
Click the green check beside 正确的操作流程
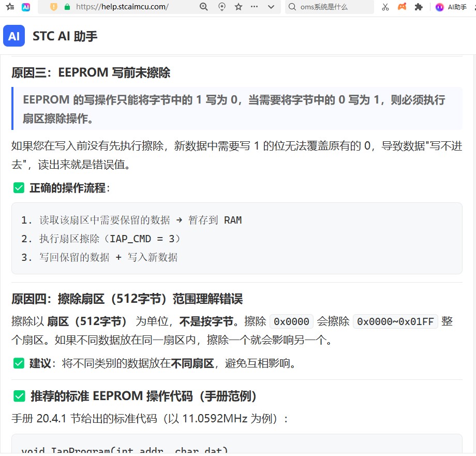pos(19,188)
